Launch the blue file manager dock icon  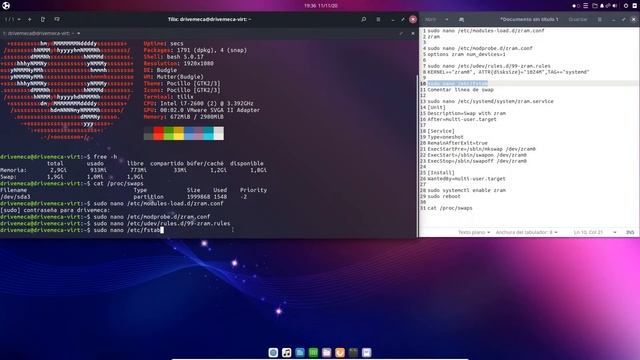300,352
